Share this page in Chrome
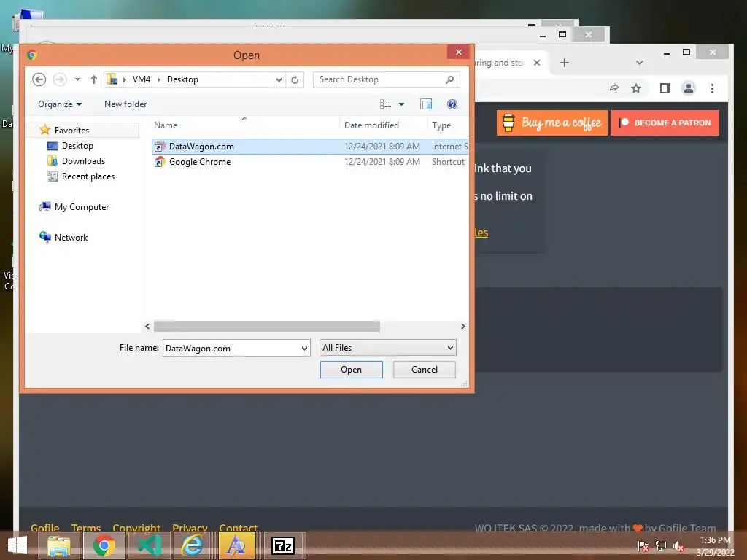Viewport: 747px width, 560px height. coord(613,88)
